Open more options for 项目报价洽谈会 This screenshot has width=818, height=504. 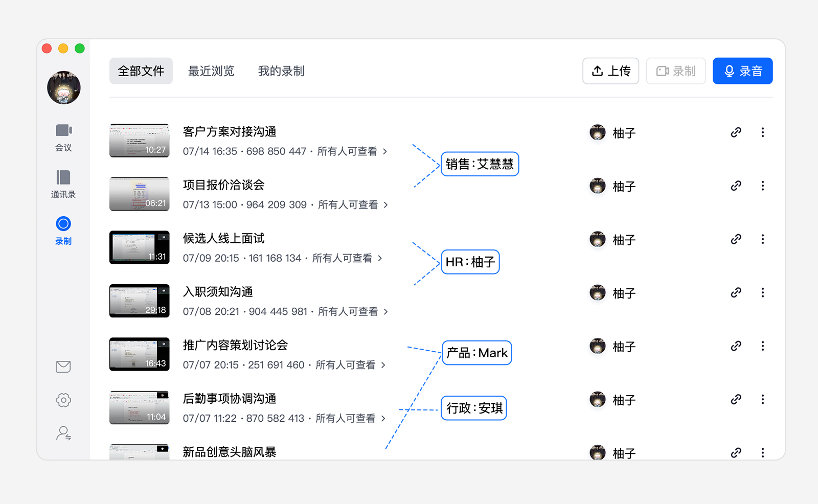(762, 186)
